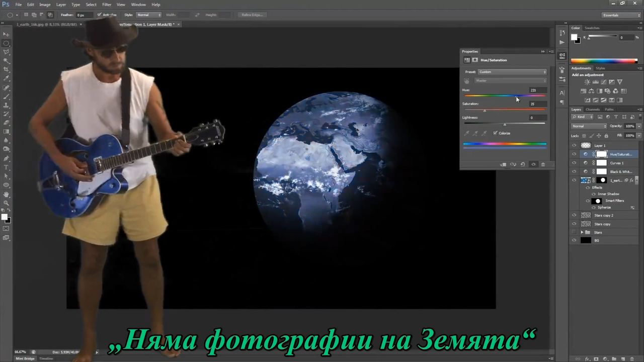Choose the Magic Wand tool
The image size is (644, 362).
click(7, 61)
